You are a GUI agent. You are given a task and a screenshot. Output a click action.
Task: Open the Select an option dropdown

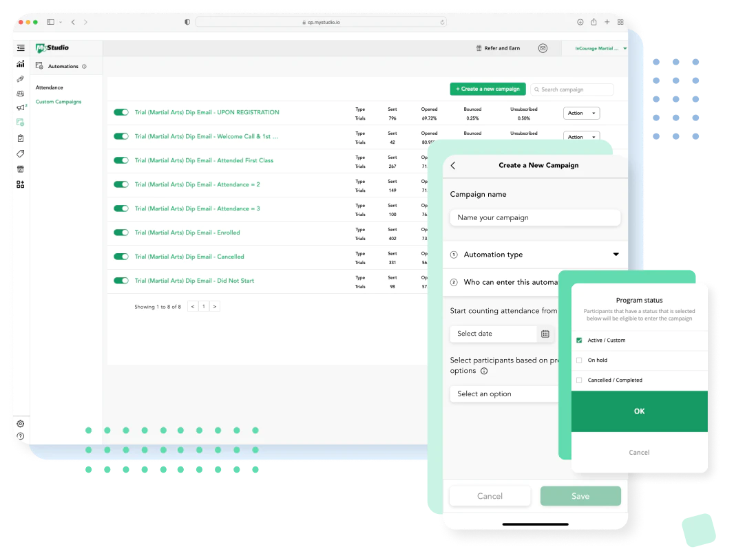tap(504, 394)
